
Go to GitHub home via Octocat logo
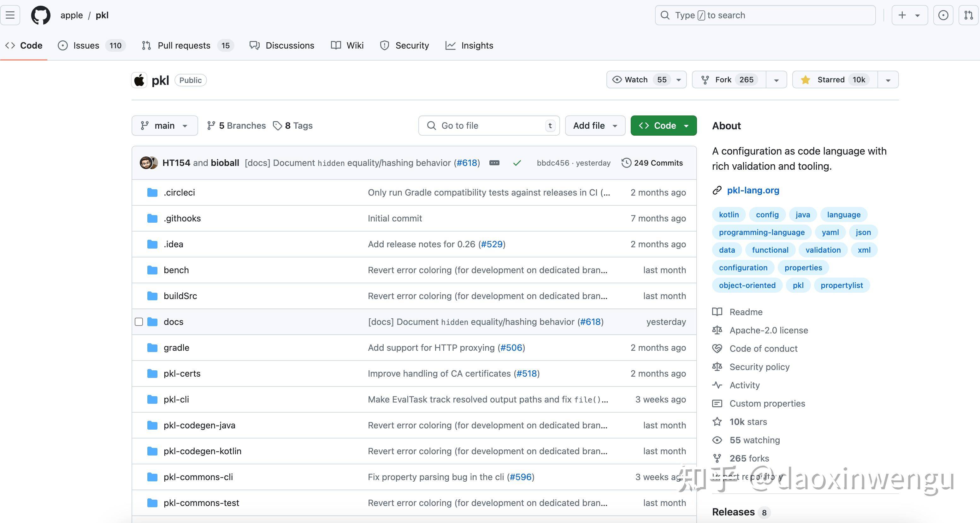tap(41, 15)
